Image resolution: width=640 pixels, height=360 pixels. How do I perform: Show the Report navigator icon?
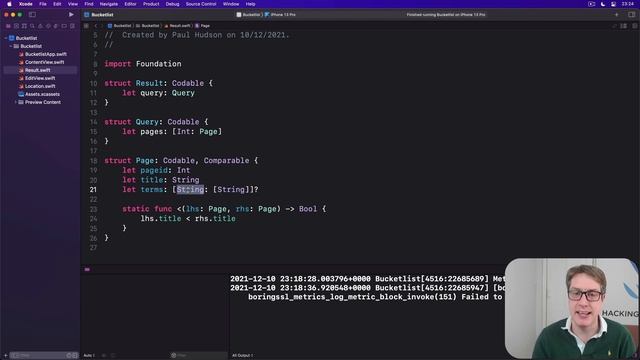[72, 26]
